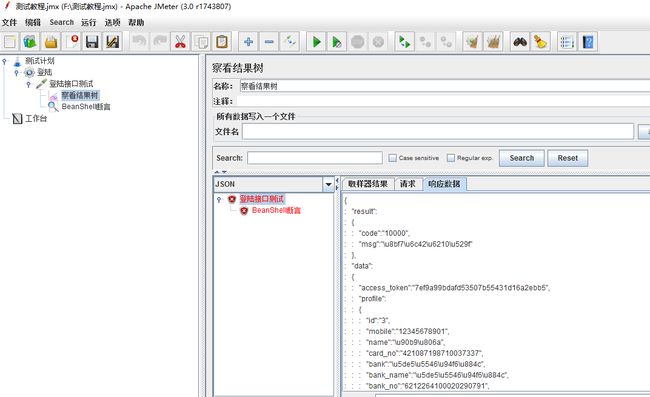The image size is (650, 397).
Task: Collapse red 登陆接口测试 result node handle
Action: point(219,199)
